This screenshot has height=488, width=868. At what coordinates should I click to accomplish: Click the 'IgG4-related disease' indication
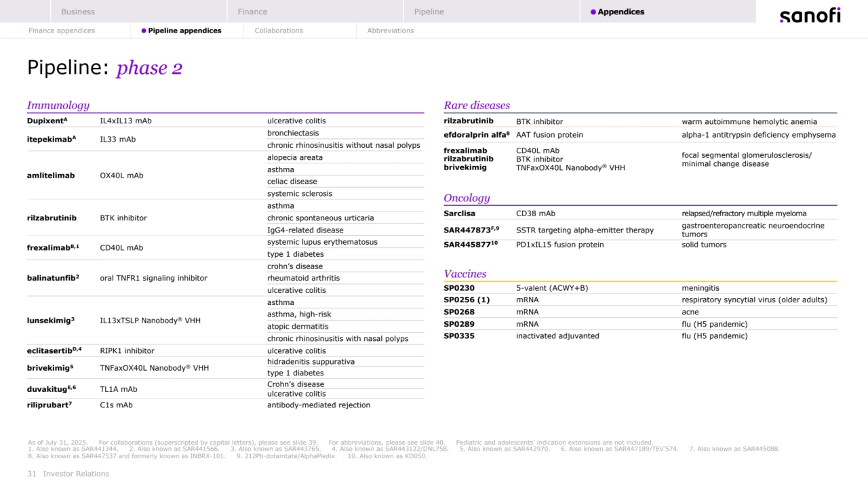305,230
